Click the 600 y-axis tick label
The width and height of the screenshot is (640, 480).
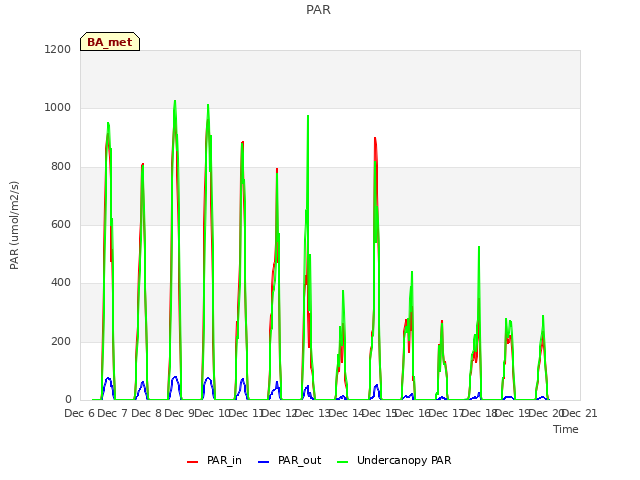coord(61,224)
